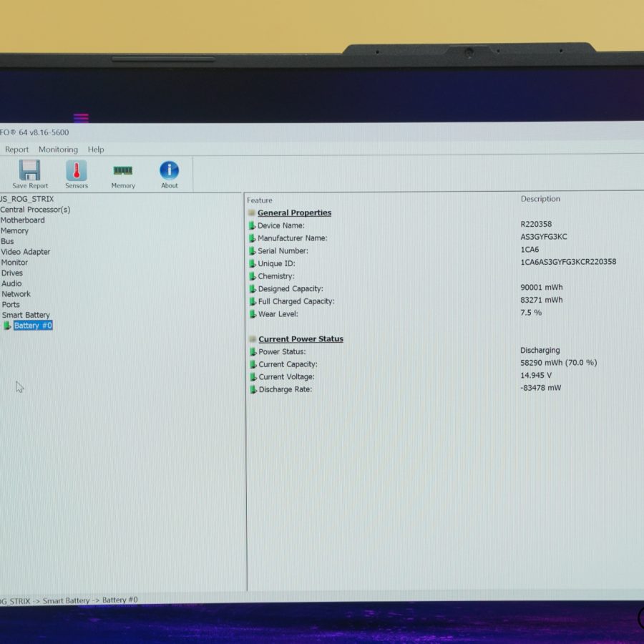Open the Monitoring menu
Viewport: 644px width, 644px height.
pos(58,150)
